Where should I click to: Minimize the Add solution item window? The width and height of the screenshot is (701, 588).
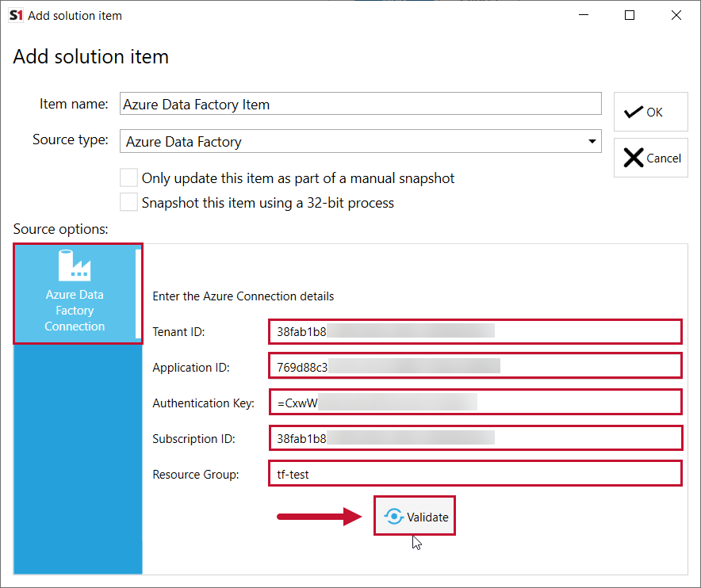tap(584, 15)
